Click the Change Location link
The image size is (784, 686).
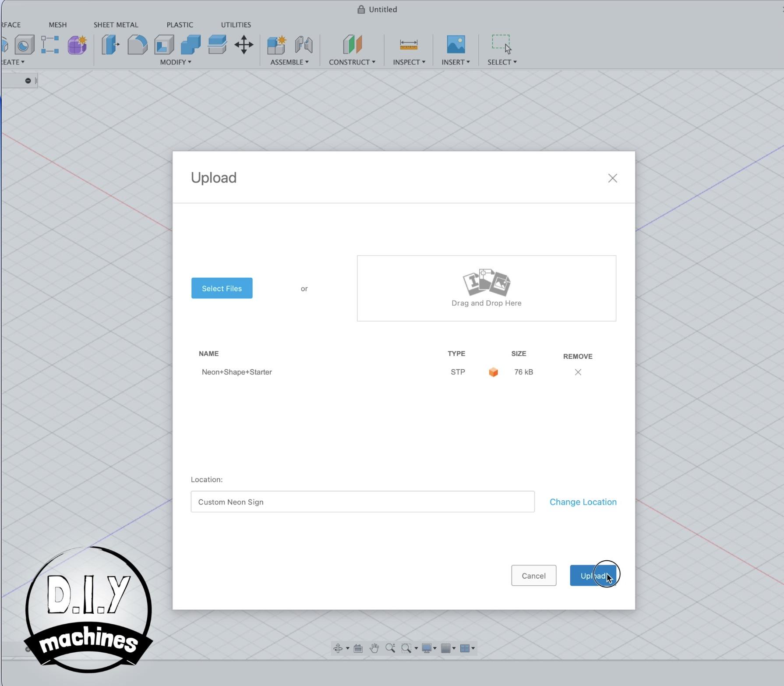coord(583,502)
